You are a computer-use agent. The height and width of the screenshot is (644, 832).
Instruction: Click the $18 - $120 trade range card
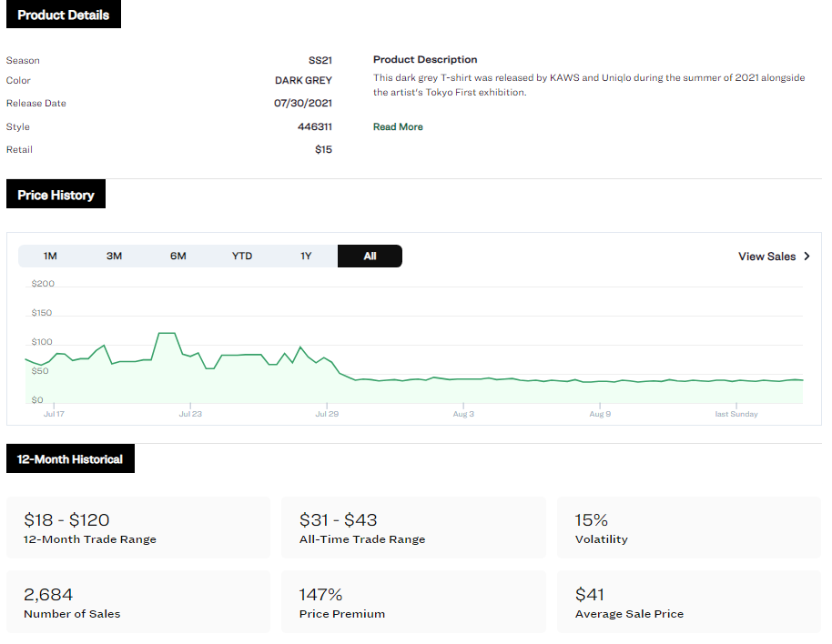pos(138,528)
